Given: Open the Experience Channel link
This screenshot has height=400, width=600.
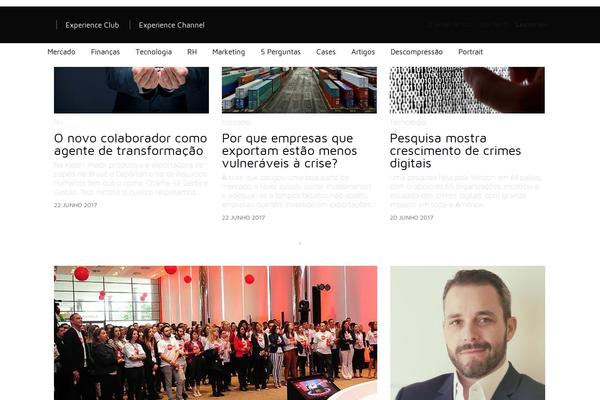Looking at the screenshot, I should click(x=171, y=25).
